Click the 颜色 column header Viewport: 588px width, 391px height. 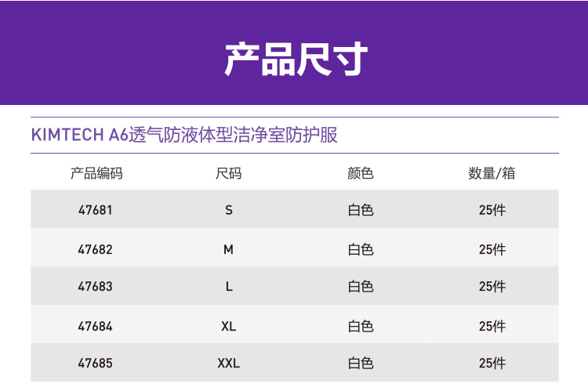tap(360, 173)
